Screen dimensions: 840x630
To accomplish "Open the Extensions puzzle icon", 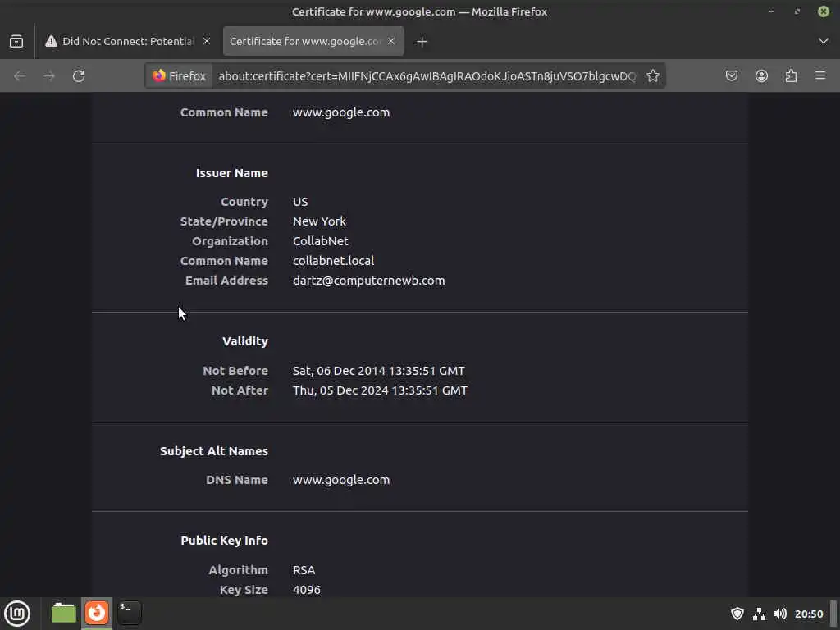I will [792, 76].
